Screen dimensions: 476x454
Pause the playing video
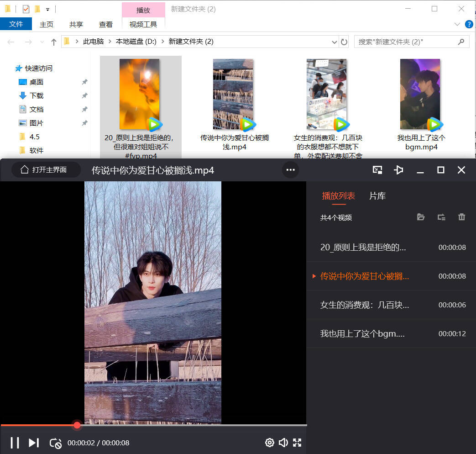point(15,443)
